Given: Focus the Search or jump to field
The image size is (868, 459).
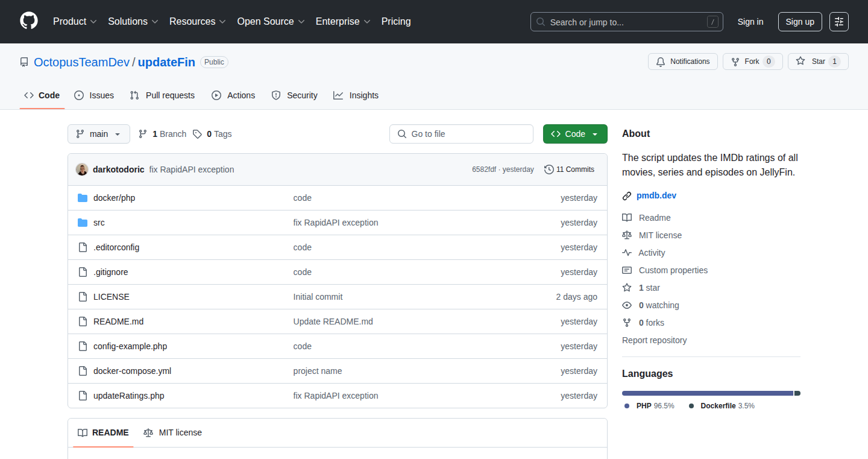Looking at the screenshot, I should pyautogui.click(x=627, y=22).
